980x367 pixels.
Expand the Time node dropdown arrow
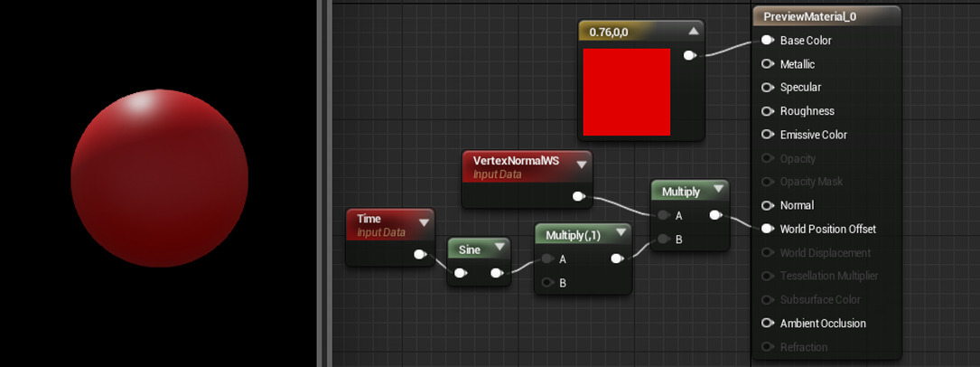pos(423,221)
